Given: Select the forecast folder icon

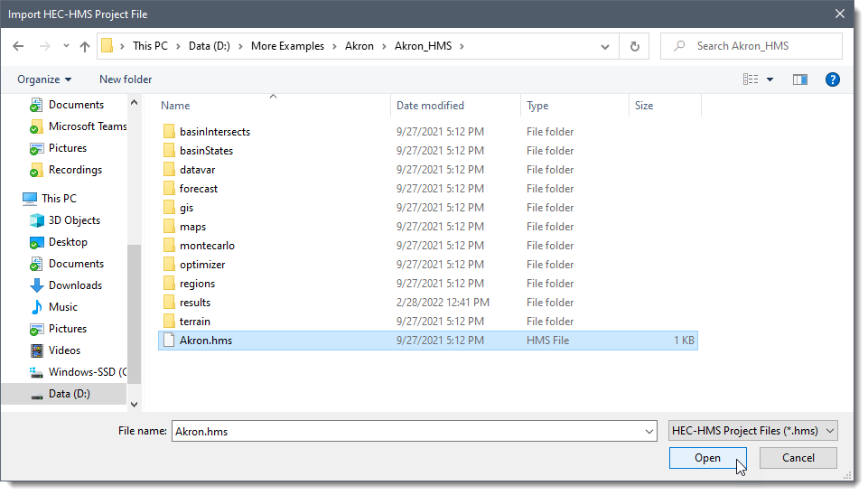Looking at the screenshot, I should tap(169, 188).
